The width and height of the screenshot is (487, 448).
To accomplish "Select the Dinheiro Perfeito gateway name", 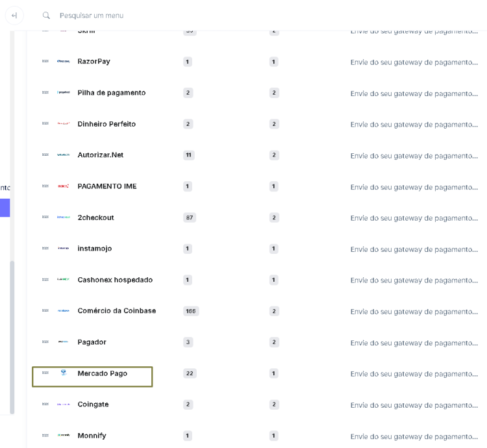I will coord(106,124).
